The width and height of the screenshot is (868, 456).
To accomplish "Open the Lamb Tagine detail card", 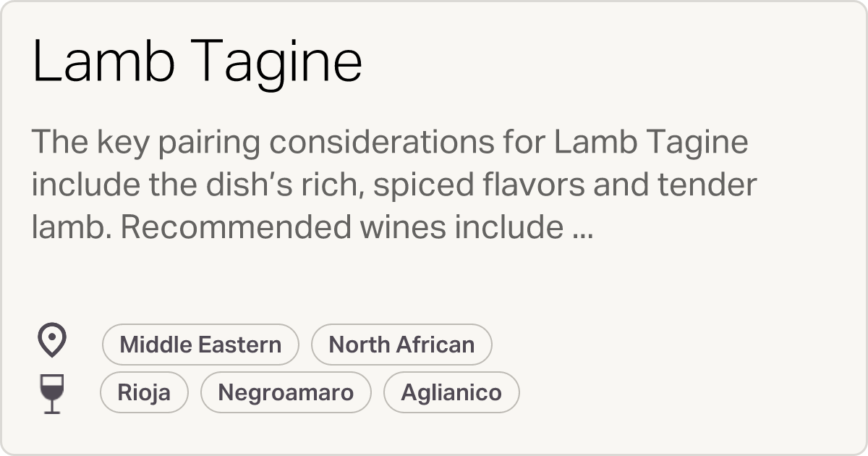I will (x=434, y=228).
